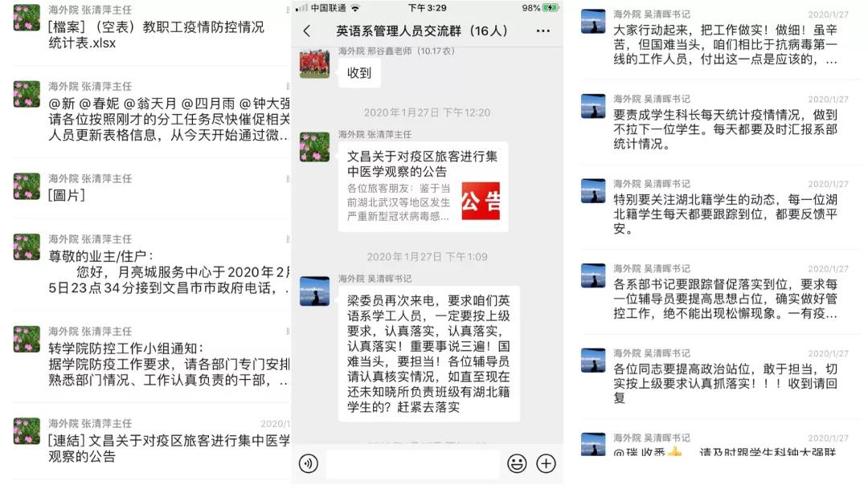Open the 教职工疫情防控情况统计表.xlsx file message
The image size is (868, 493).
point(150,27)
